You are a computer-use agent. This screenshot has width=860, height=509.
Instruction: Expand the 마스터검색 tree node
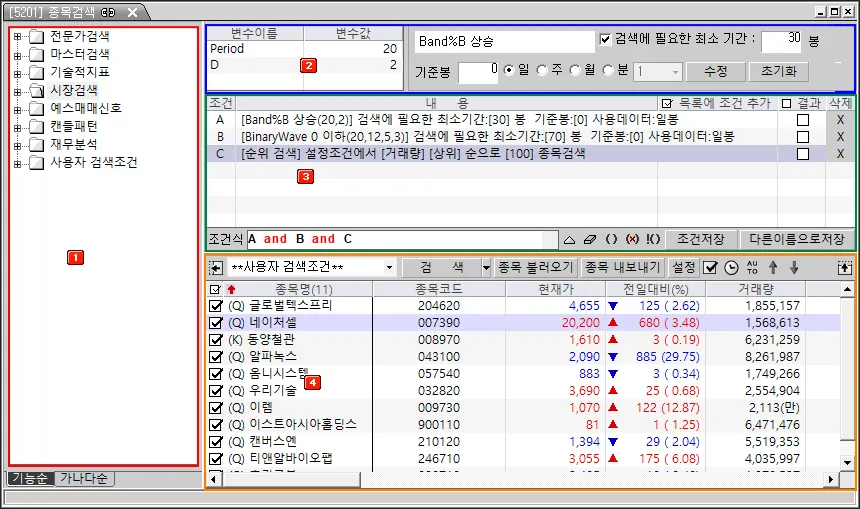coord(18,55)
